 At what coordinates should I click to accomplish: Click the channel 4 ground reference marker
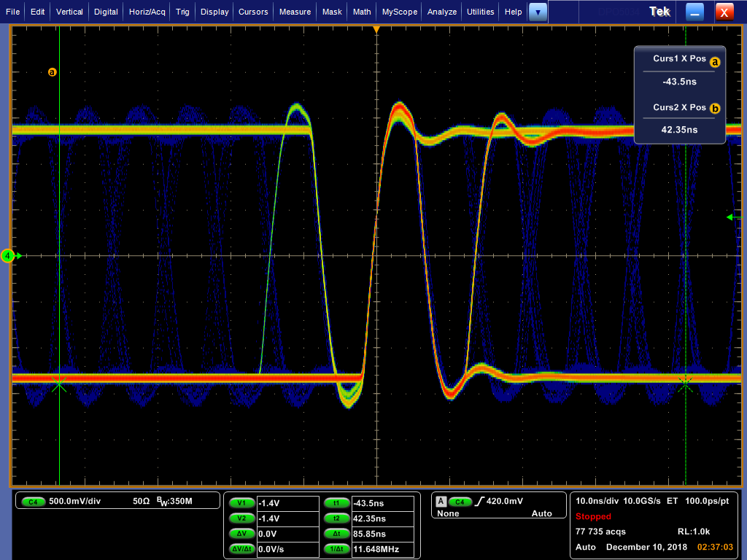(8, 256)
